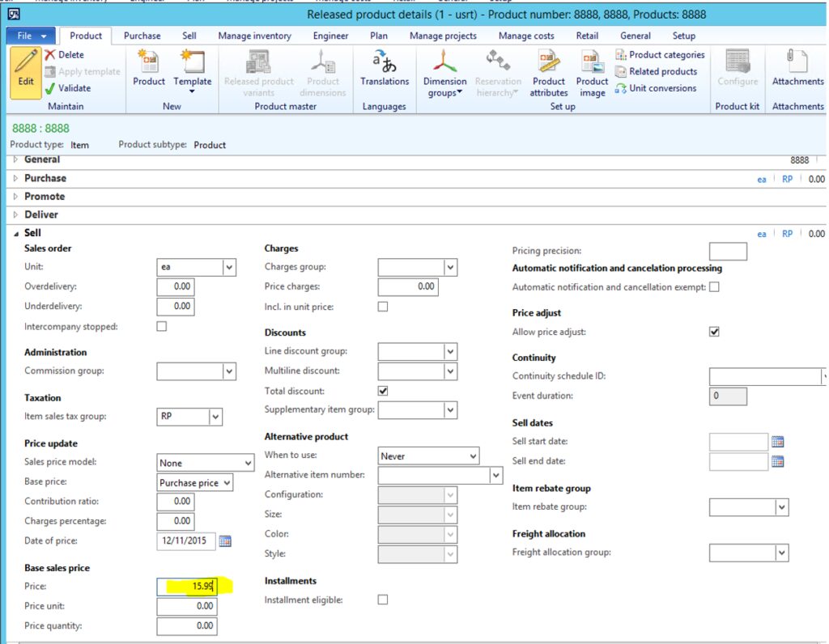Click the Translations icon
This screenshot has height=644, width=829.
point(385,61)
